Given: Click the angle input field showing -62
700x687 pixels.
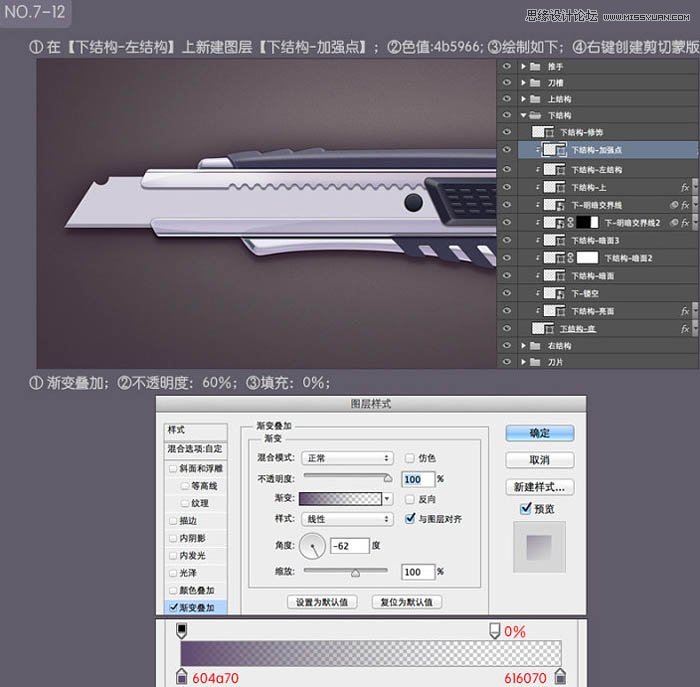Looking at the screenshot, I should point(350,546).
